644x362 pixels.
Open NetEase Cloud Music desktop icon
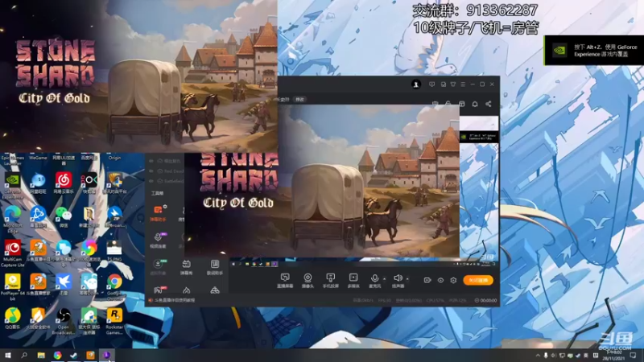(x=64, y=183)
